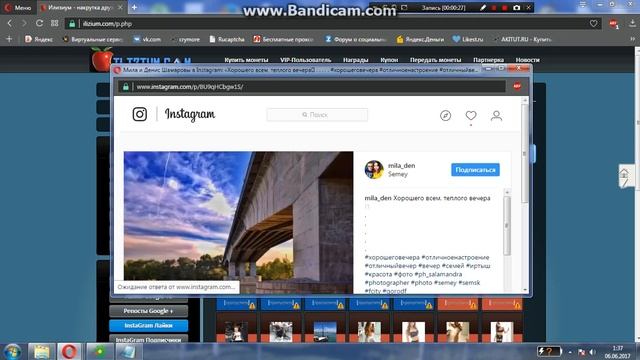Viewport: 640px width, 360px height.
Task: Open VIP-Пользователь menu item
Action: click(305, 60)
